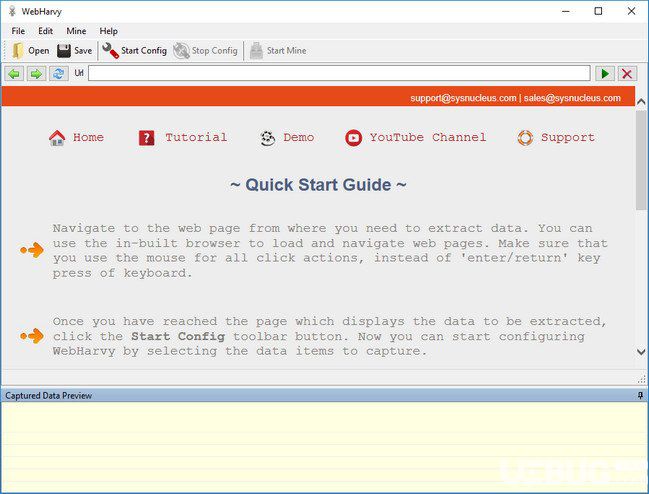Click the Captured Data Preview title bar
The width and height of the screenshot is (649, 494).
click(x=324, y=396)
